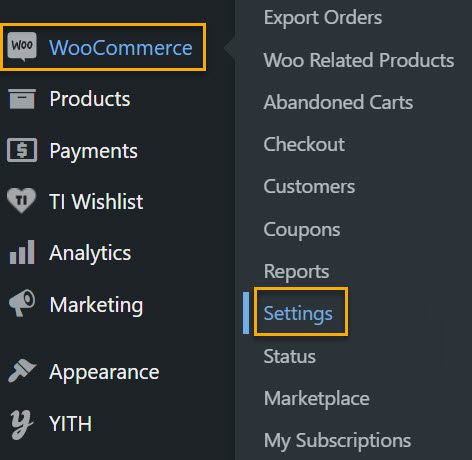Click the YITH logo icon

pos(22,424)
